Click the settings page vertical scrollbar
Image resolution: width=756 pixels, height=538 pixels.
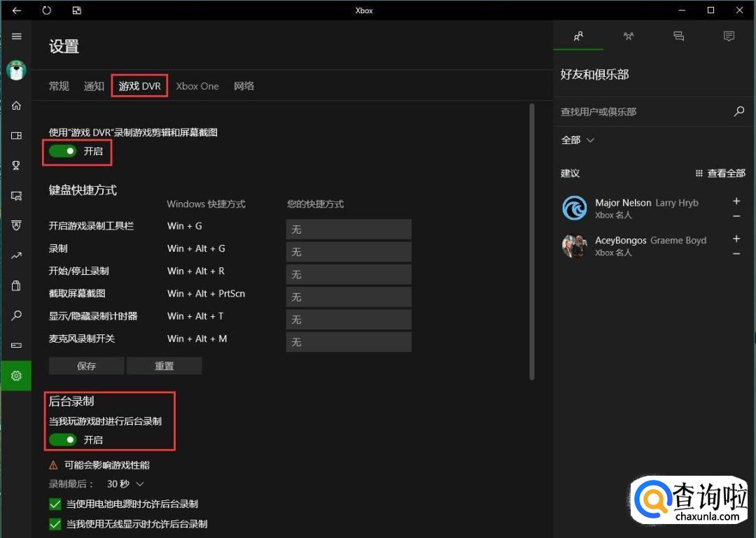coord(532,241)
